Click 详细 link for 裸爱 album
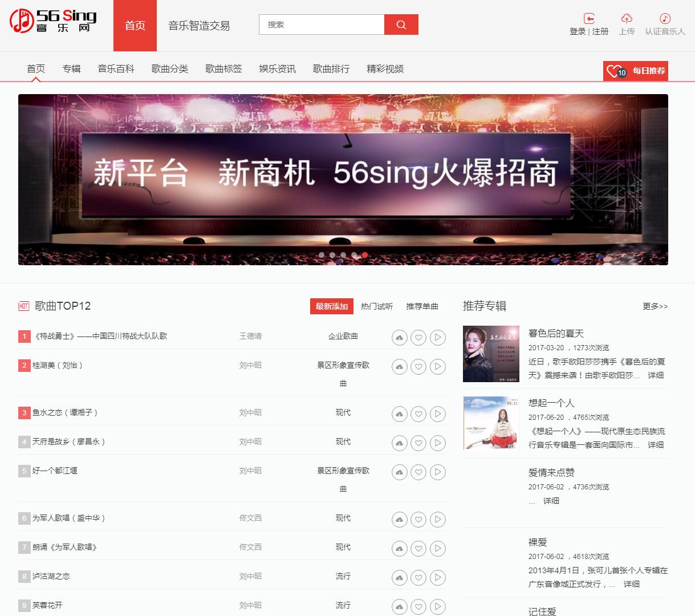 click(632, 584)
